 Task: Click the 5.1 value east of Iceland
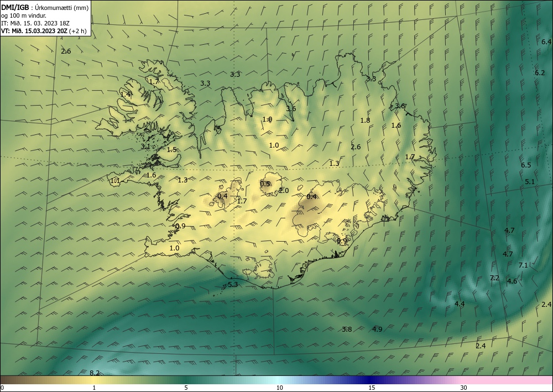point(530,182)
